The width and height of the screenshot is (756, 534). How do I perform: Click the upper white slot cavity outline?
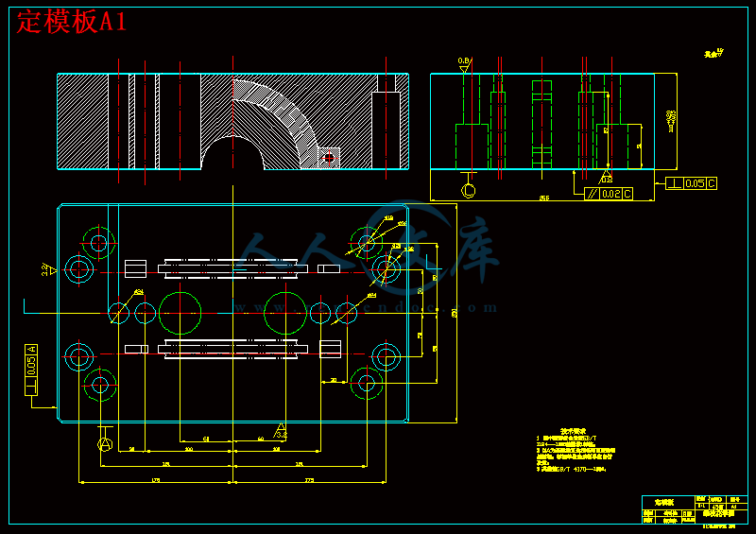click(232, 268)
